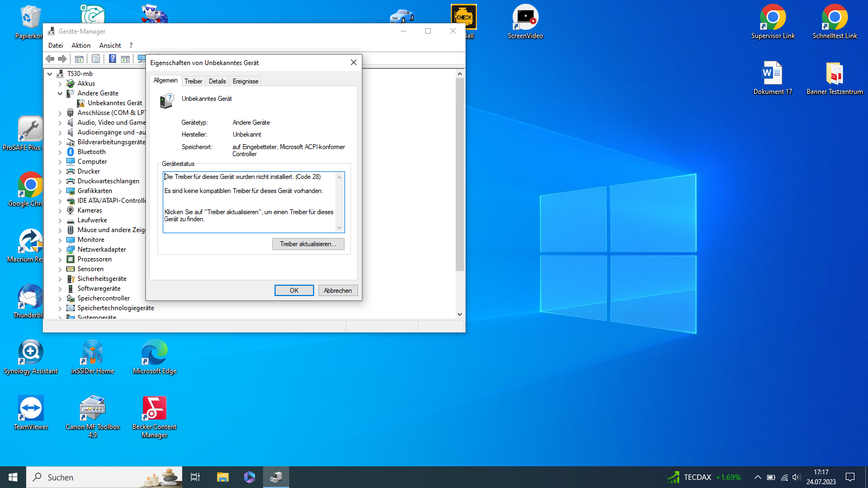Click the down arrow of the Gerätestatus scrollbar

[x=339, y=228]
